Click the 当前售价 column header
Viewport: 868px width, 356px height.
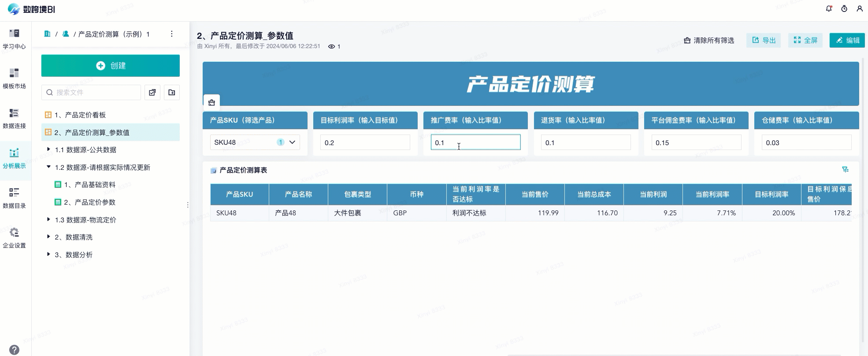click(x=535, y=195)
